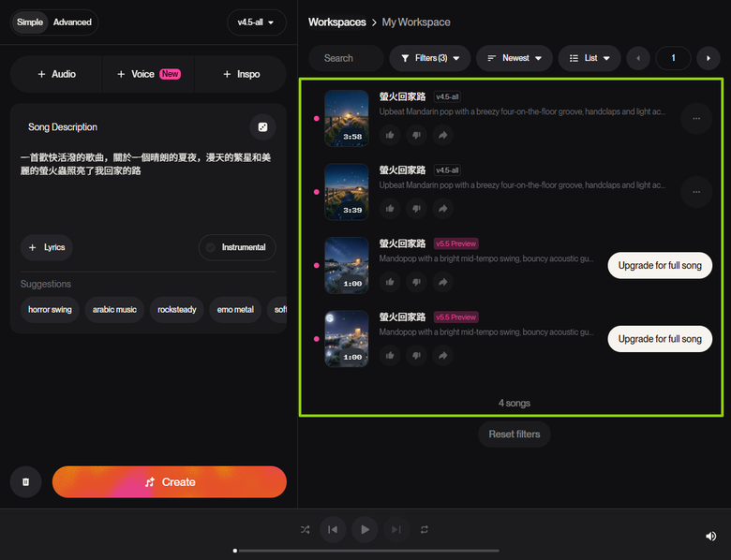Click the trash clear-form icon
This screenshot has width=731, height=560.
point(25,481)
